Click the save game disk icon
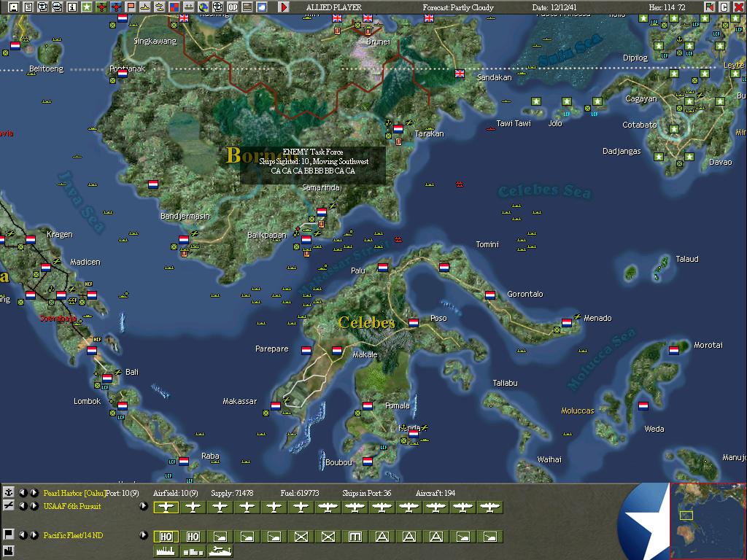 tap(14, 7)
